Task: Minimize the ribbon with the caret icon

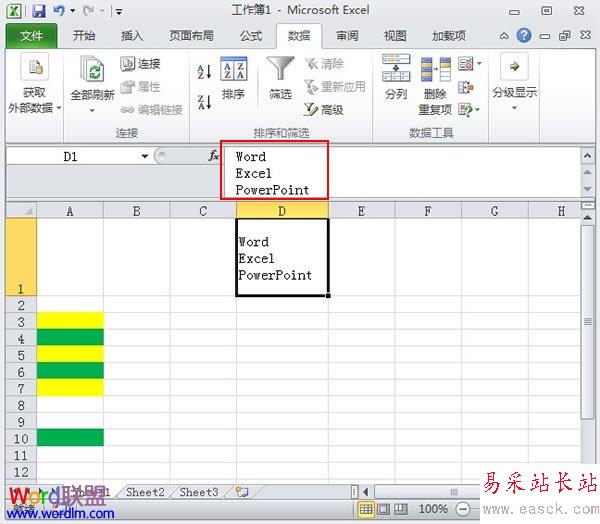Action: (x=504, y=36)
